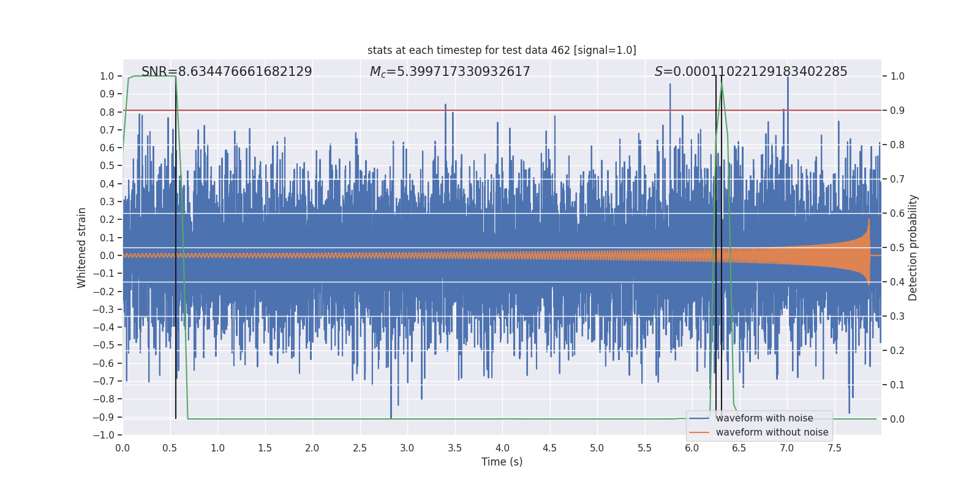The image size is (980, 490).
Task: Click the 'Detection probability' right axis label
Action: tap(913, 247)
